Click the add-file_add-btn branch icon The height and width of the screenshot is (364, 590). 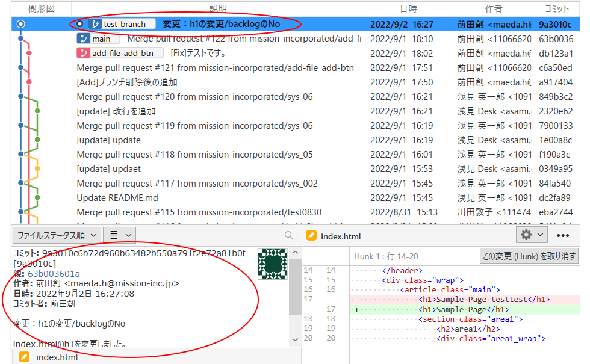tap(84, 53)
